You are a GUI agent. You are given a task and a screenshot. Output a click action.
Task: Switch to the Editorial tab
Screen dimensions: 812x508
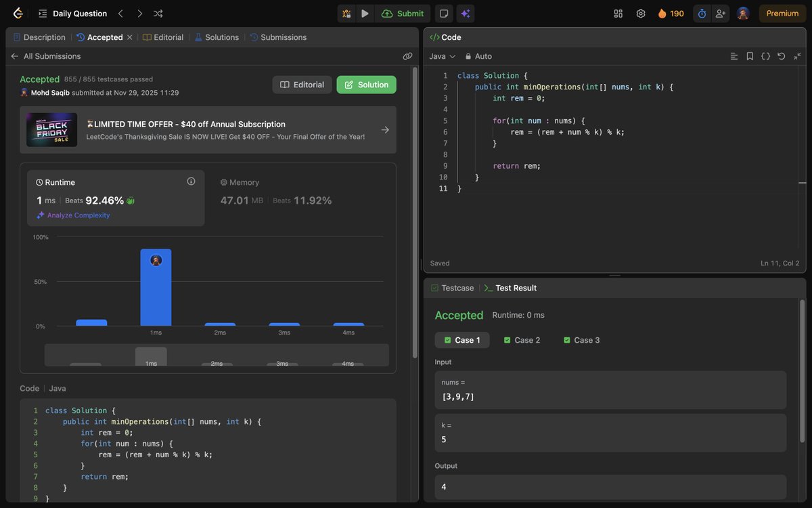[x=163, y=37]
